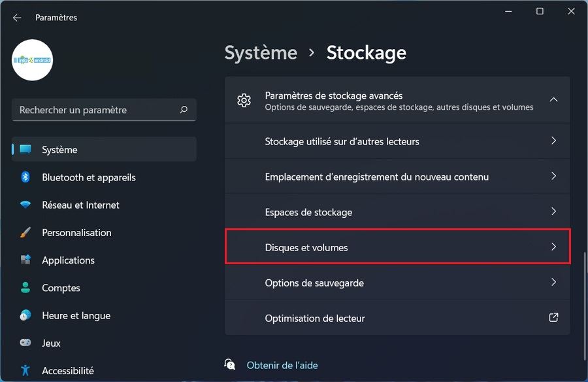Open the Obtenir de l'aide link
Screen dimensions: 588x382
tap(282, 365)
